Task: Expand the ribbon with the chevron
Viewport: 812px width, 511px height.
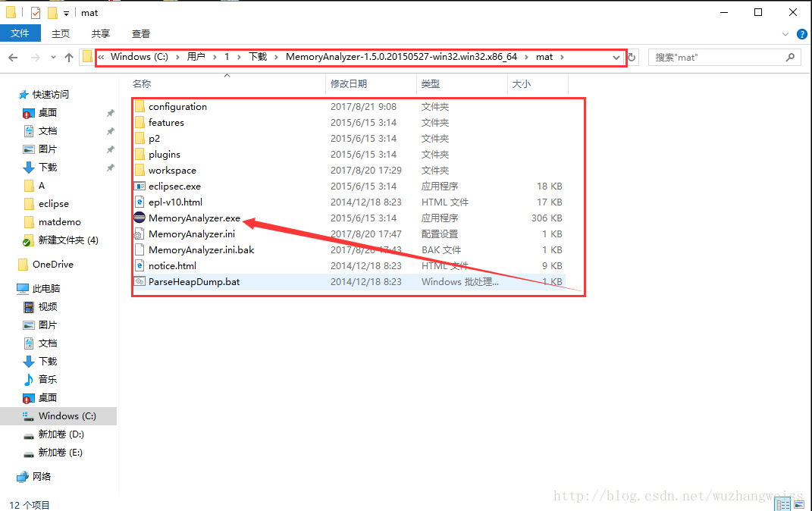Action: [x=785, y=34]
